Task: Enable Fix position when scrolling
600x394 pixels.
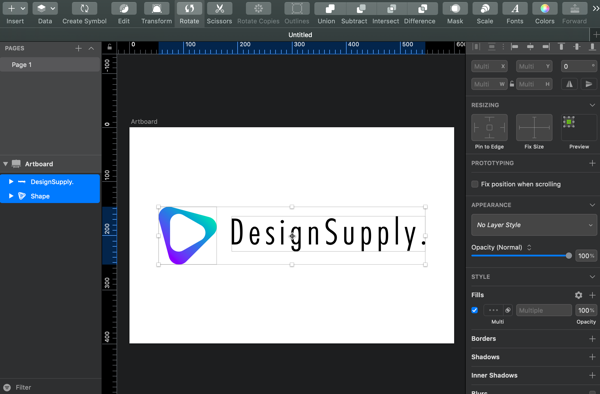Action: 475,184
